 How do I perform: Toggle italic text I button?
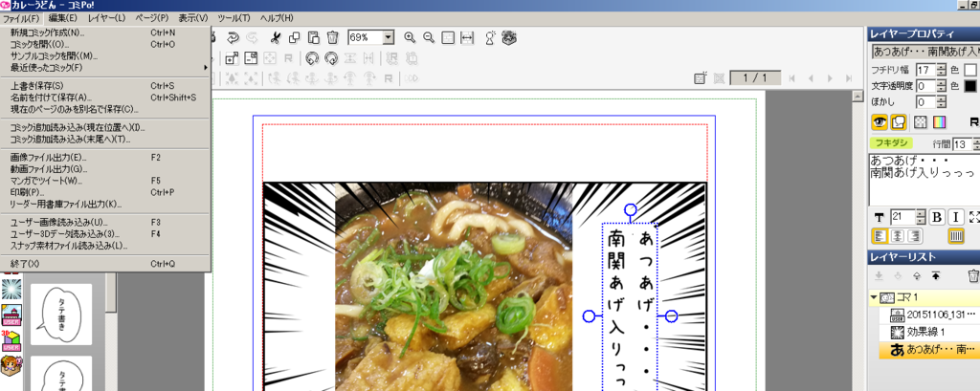(956, 217)
